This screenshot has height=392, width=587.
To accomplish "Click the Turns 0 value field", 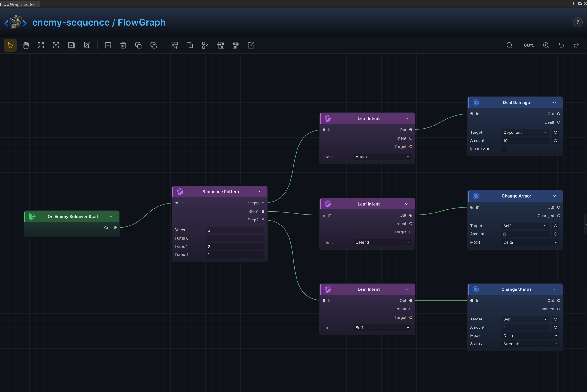I will point(235,238).
